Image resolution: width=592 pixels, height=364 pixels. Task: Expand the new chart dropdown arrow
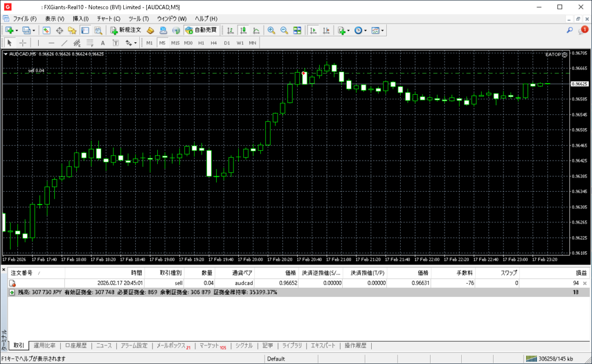pyautogui.click(x=17, y=30)
